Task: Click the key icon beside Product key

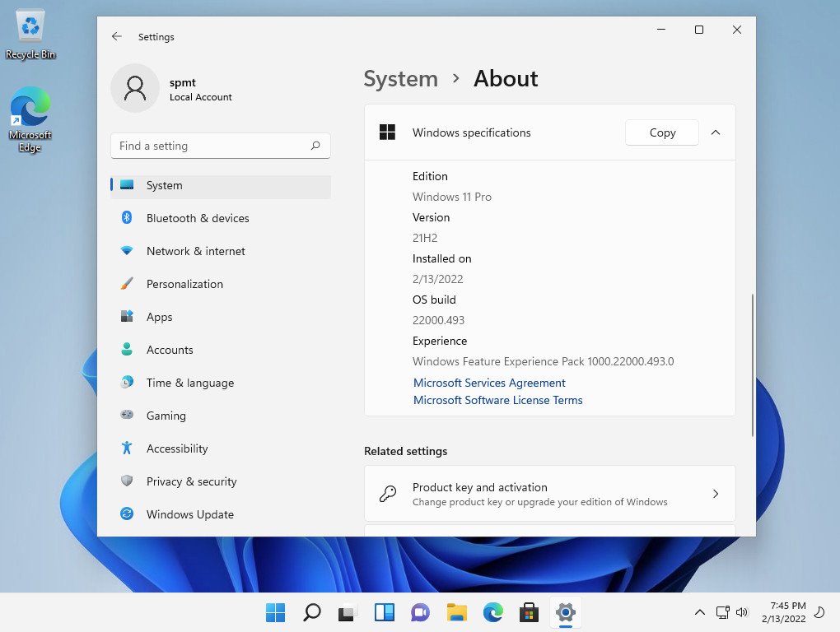Action: 388,494
